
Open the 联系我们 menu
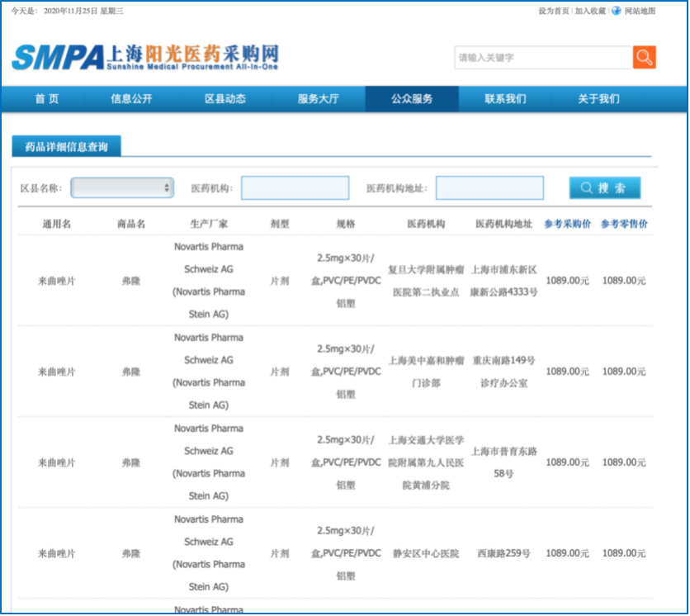[x=505, y=98]
